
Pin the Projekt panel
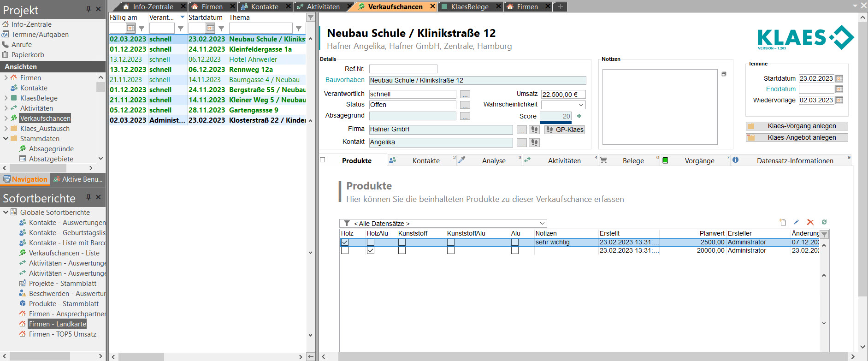point(89,9)
